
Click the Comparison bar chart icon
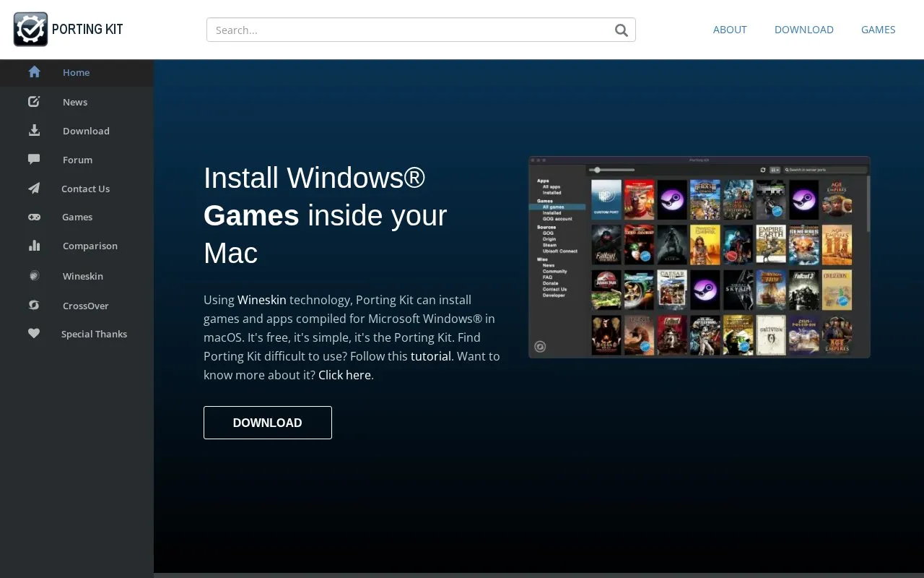tap(34, 246)
